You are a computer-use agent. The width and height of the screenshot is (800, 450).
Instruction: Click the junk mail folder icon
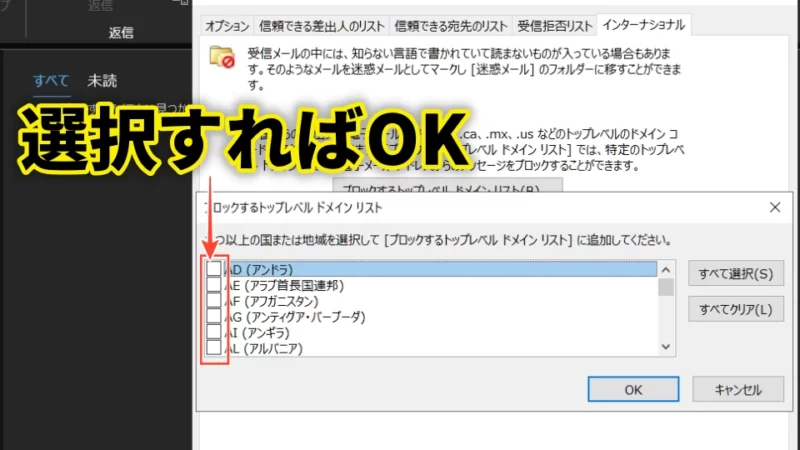(x=222, y=57)
